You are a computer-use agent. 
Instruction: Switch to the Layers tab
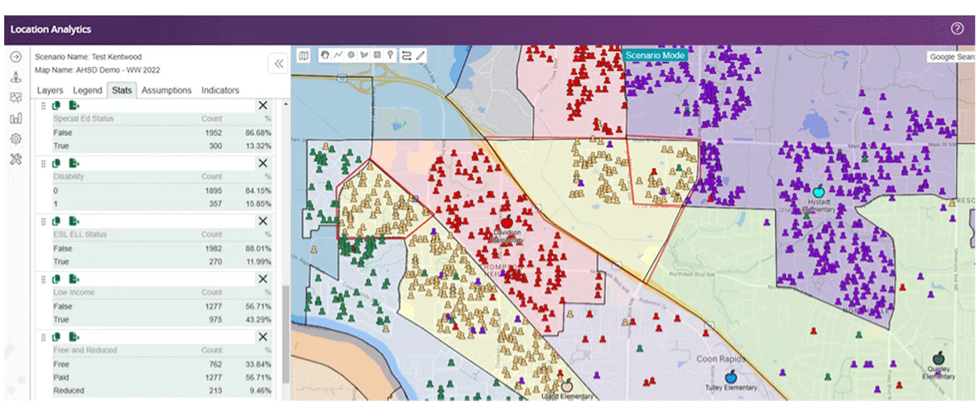(x=50, y=90)
